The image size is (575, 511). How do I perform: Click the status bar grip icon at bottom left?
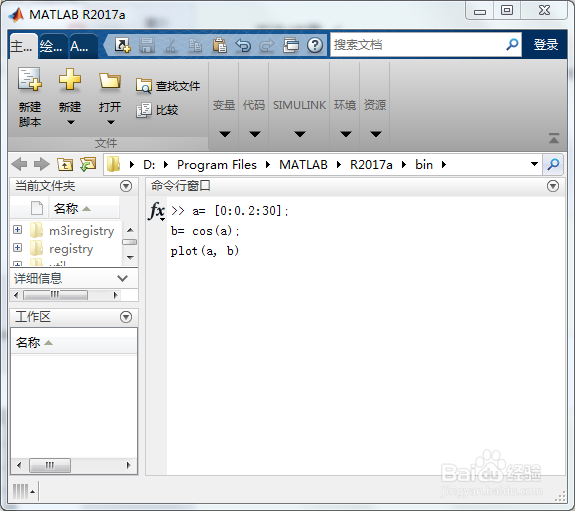[21, 491]
